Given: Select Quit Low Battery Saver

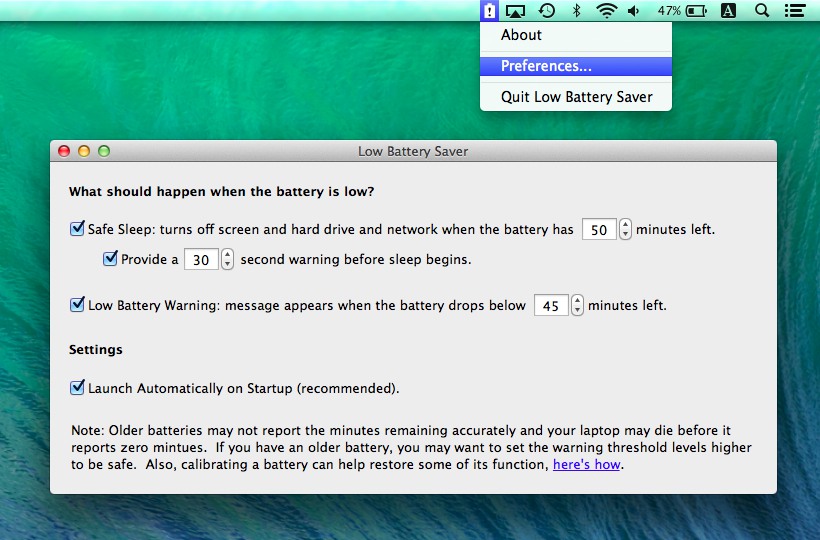Looking at the screenshot, I should (x=576, y=97).
